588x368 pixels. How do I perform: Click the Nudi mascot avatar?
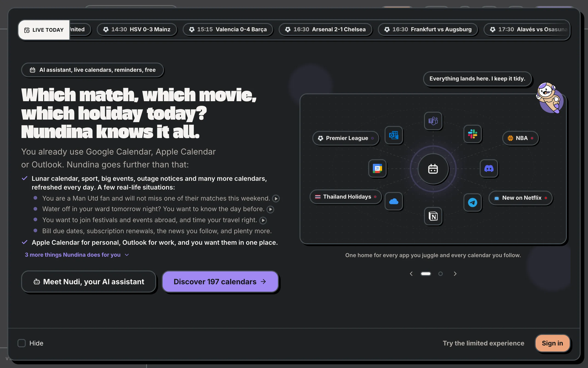click(550, 98)
